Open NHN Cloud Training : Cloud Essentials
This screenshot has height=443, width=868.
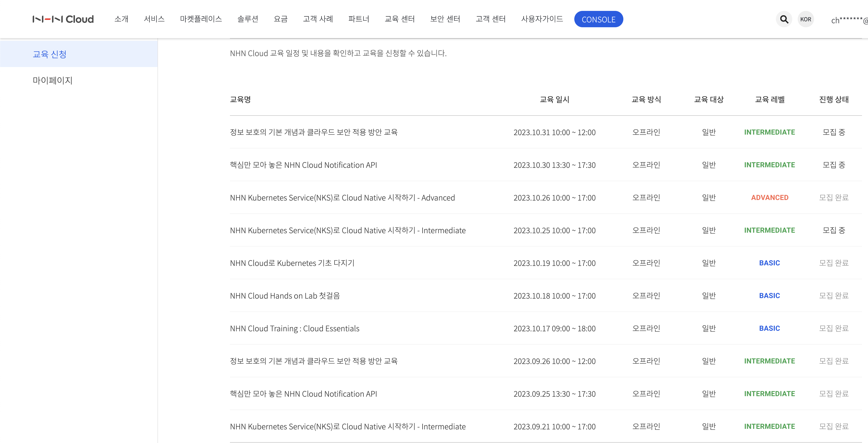pyautogui.click(x=295, y=328)
